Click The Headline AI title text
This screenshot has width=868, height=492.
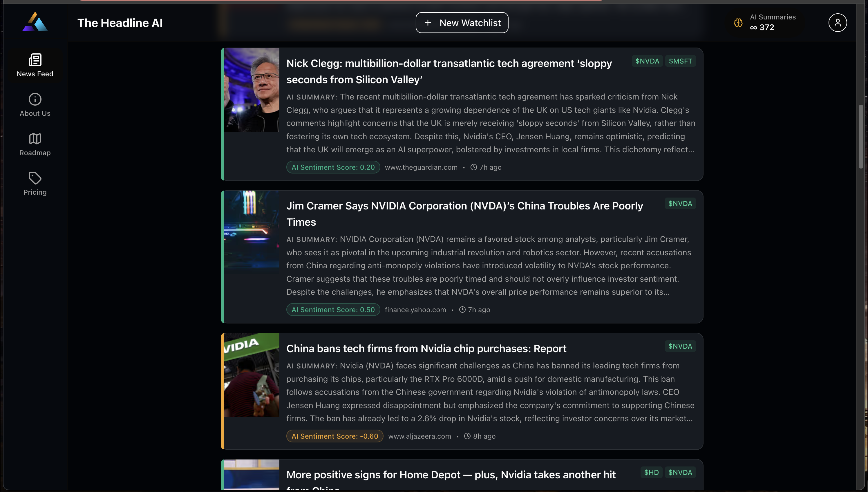(x=120, y=23)
